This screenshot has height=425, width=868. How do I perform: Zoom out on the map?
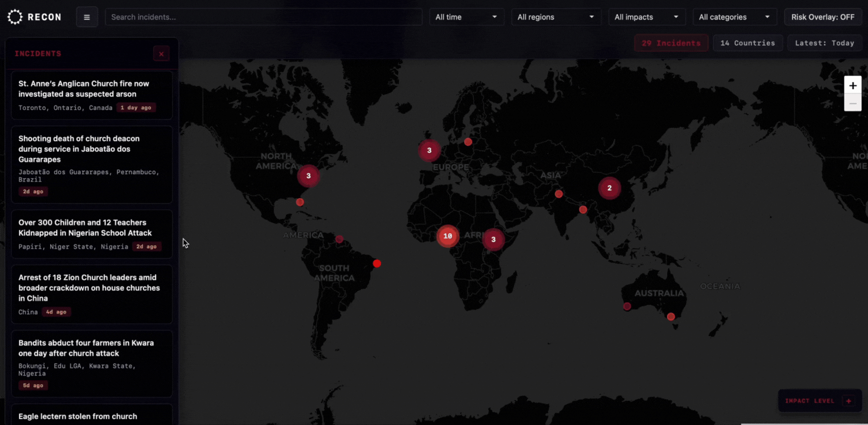pos(853,103)
